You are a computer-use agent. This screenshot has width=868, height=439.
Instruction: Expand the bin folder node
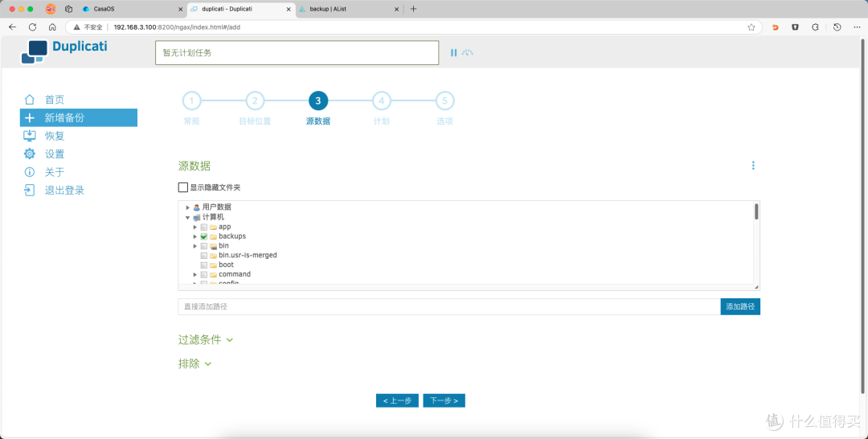coord(194,246)
